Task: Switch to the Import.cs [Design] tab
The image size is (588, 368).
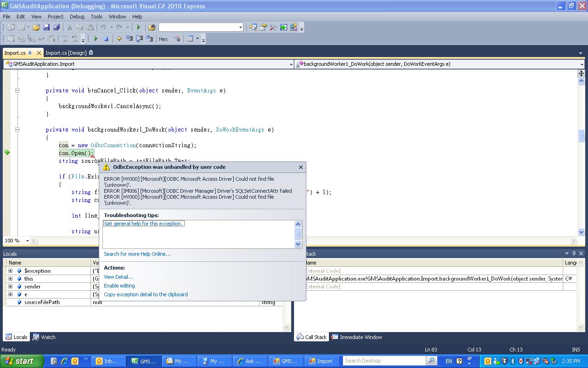Action: (69, 53)
